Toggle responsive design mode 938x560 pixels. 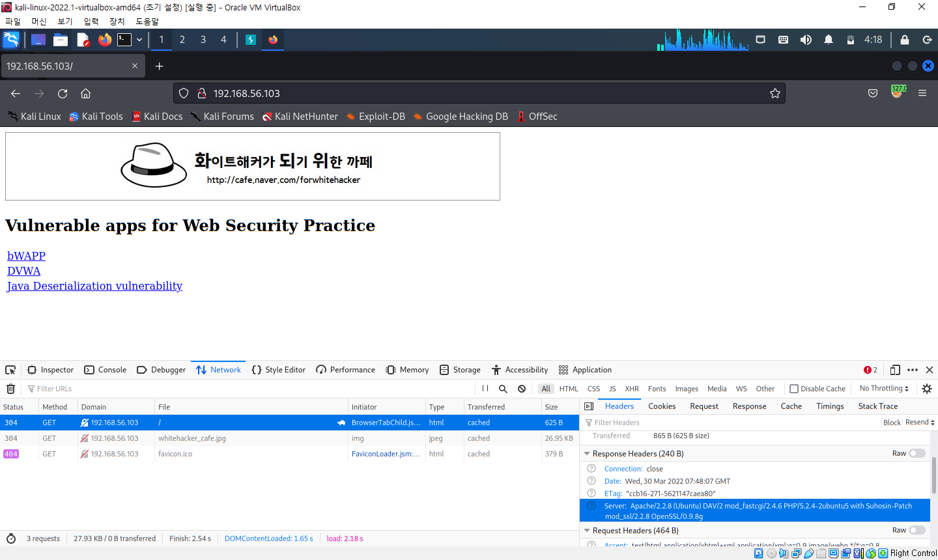pos(895,370)
